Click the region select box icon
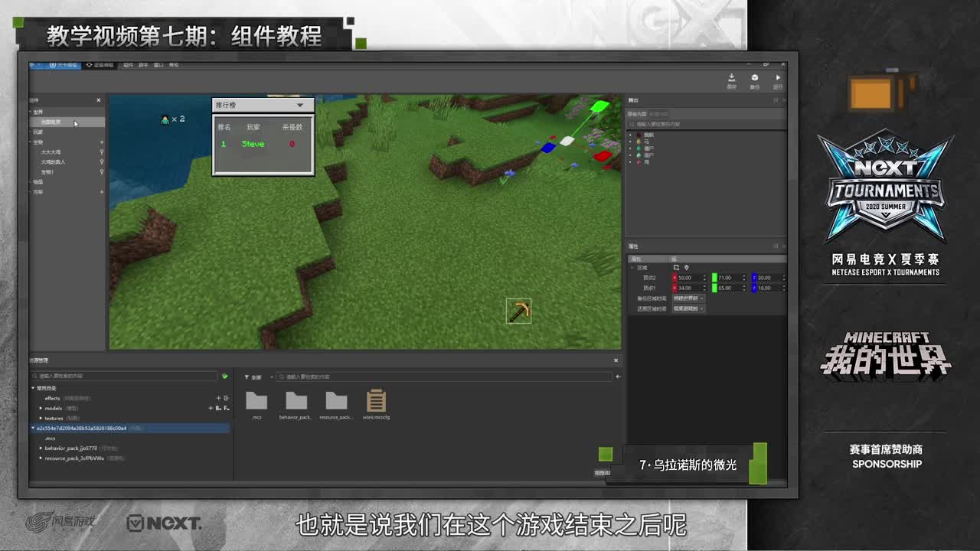 point(676,268)
